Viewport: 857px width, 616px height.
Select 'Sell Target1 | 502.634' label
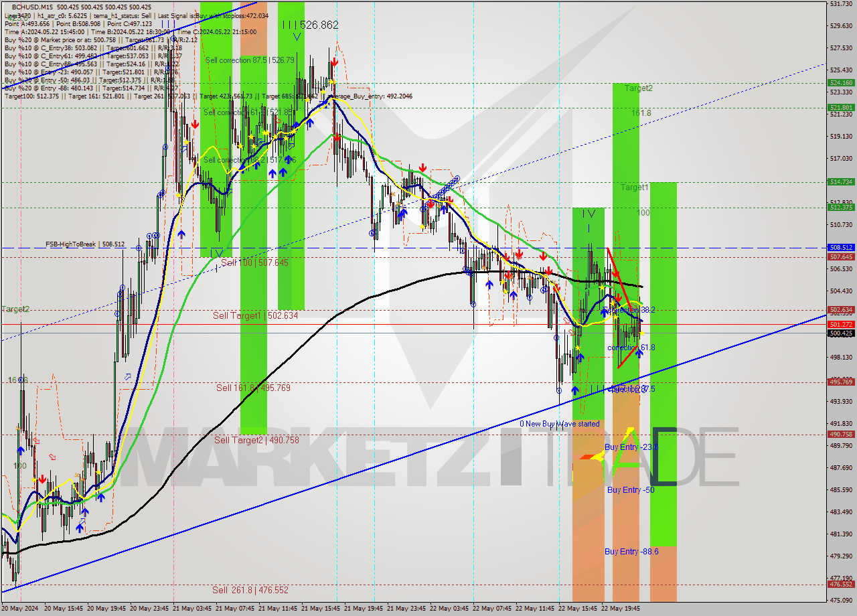point(255,315)
